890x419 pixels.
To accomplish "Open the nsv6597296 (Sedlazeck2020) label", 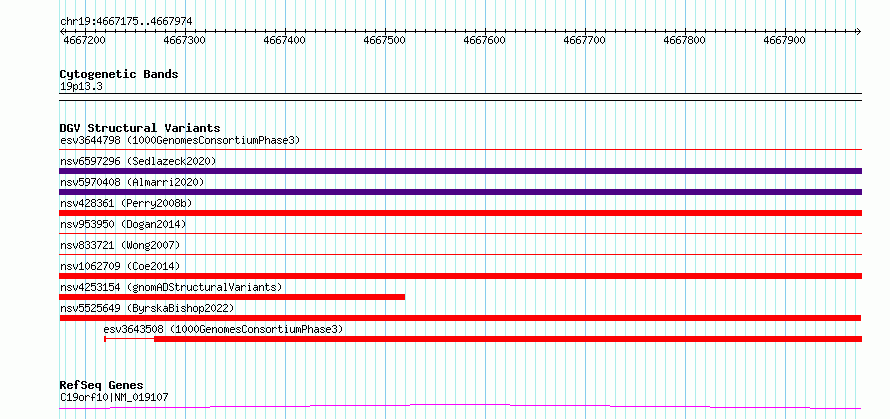I will click(x=138, y=161).
